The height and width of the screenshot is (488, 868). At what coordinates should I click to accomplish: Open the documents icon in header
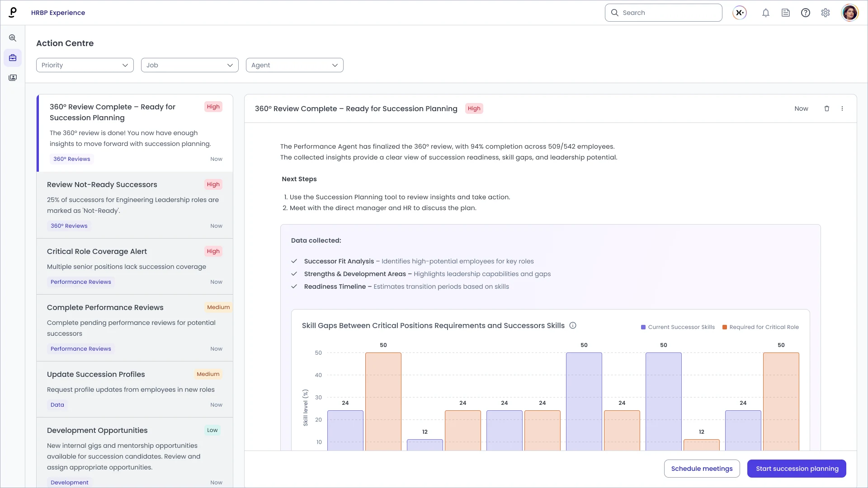coord(786,13)
